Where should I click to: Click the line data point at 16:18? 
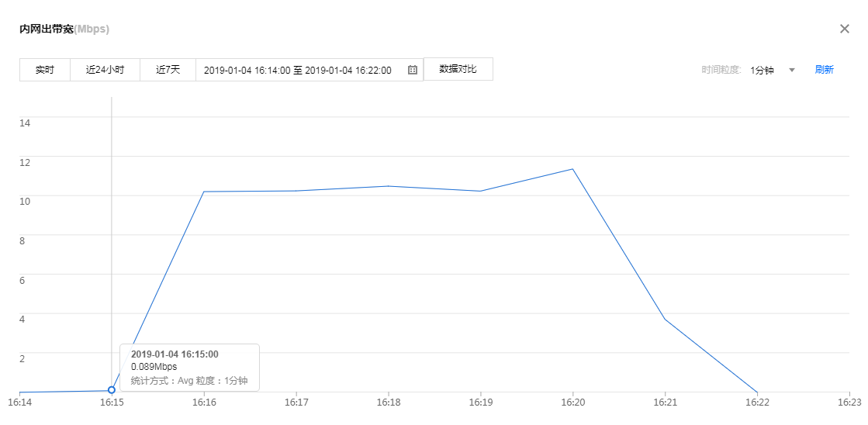[x=388, y=186]
